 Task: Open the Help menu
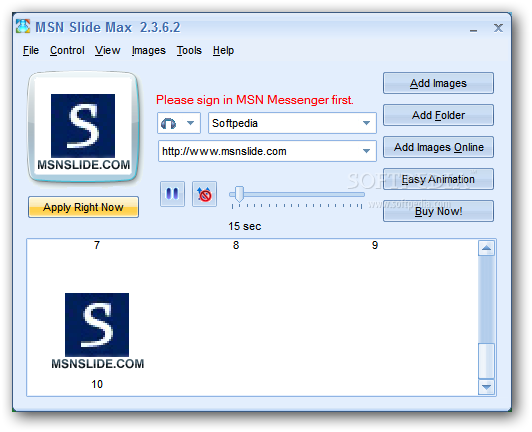click(223, 51)
